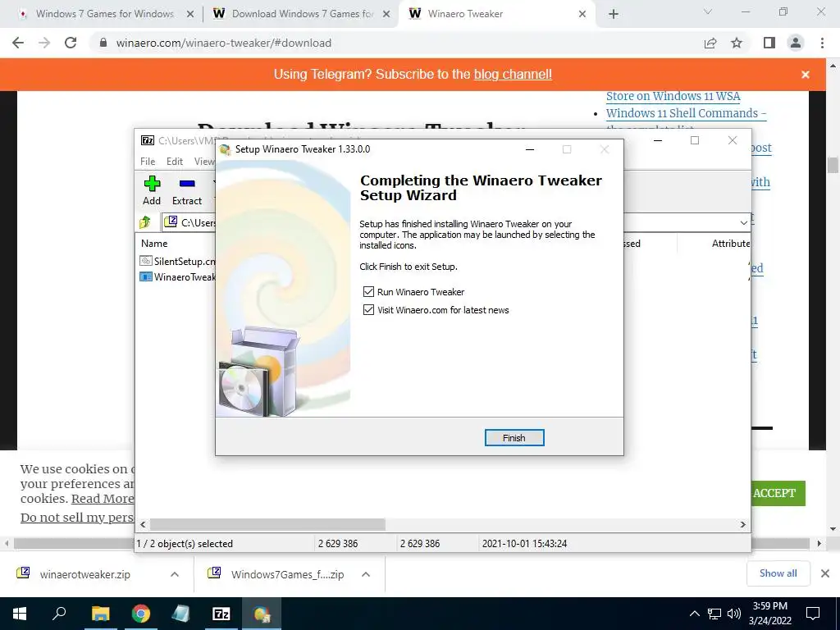Open the File menu in 7-Zip
This screenshot has width=840, height=630.
click(148, 162)
